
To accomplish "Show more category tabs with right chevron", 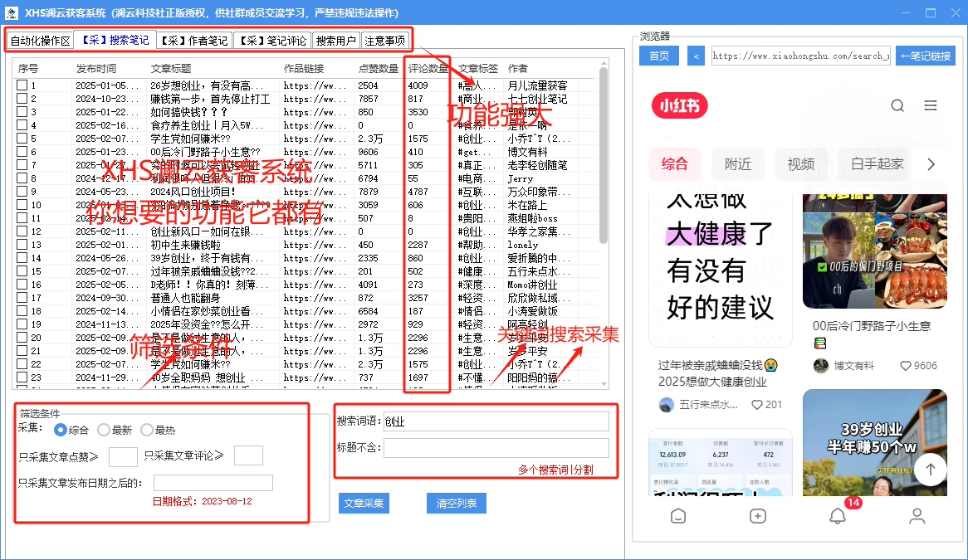I will [x=931, y=164].
